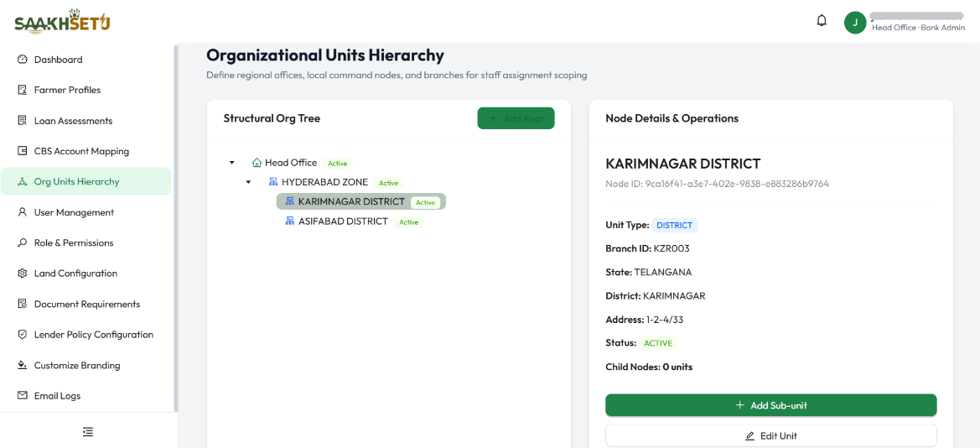Open notifications bell icon
The height and width of the screenshot is (448, 980).
tap(822, 21)
